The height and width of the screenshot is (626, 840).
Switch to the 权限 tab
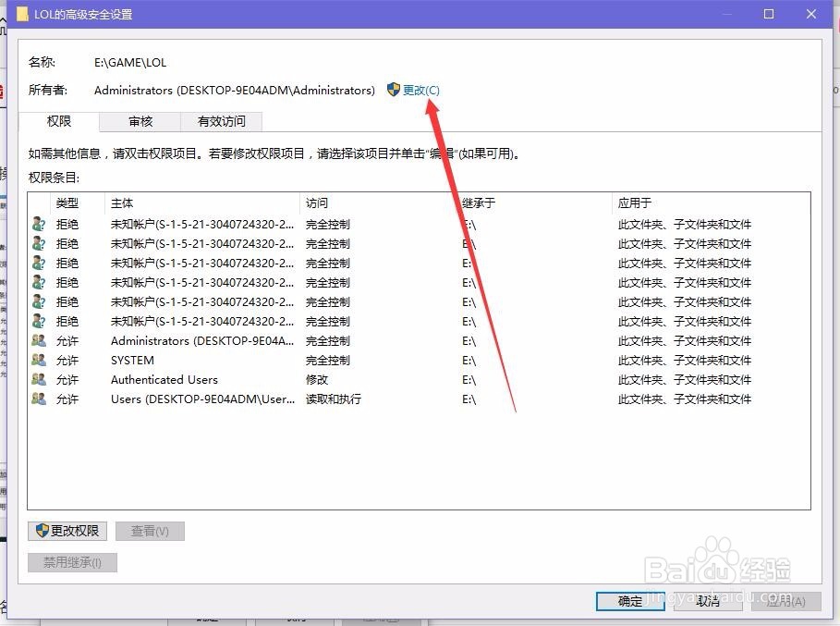pos(59,122)
